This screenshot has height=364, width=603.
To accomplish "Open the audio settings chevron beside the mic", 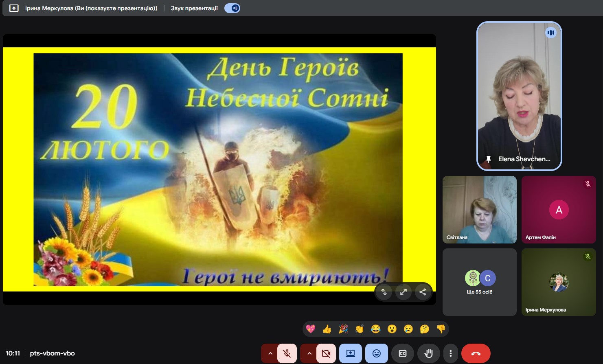I will pyautogui.click(x=270, y=353).
